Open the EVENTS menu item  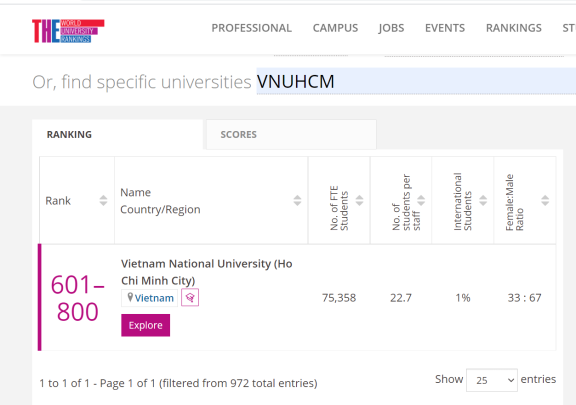point(445,28)
